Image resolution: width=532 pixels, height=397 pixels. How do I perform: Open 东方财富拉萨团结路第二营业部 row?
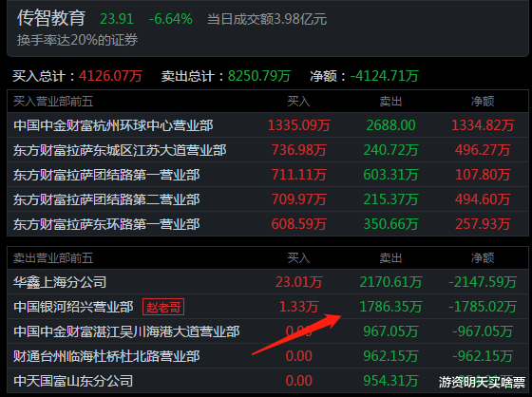(x=268, y=199)
